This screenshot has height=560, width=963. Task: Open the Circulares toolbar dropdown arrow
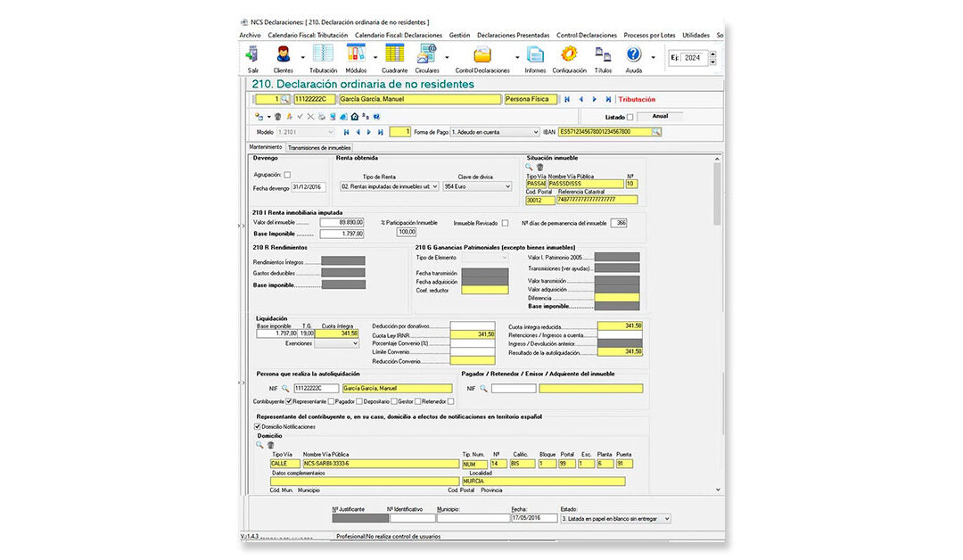[447, 58]
